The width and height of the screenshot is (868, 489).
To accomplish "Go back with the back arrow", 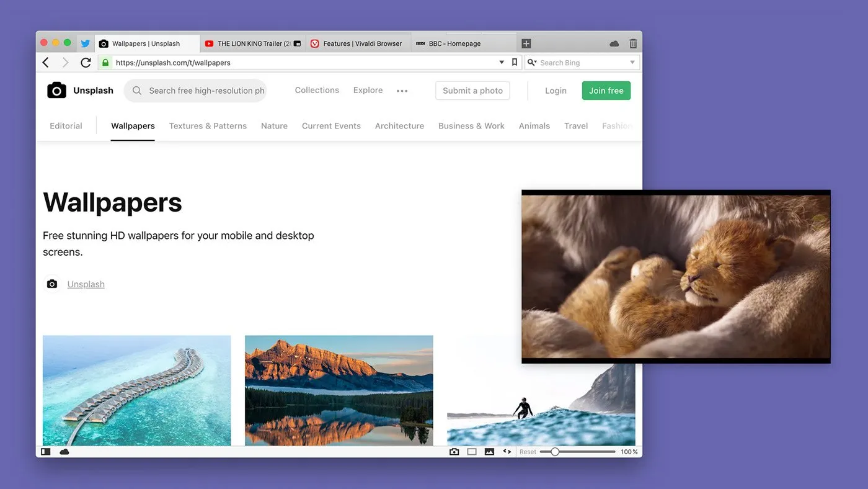I will click(x=46, y=63).
